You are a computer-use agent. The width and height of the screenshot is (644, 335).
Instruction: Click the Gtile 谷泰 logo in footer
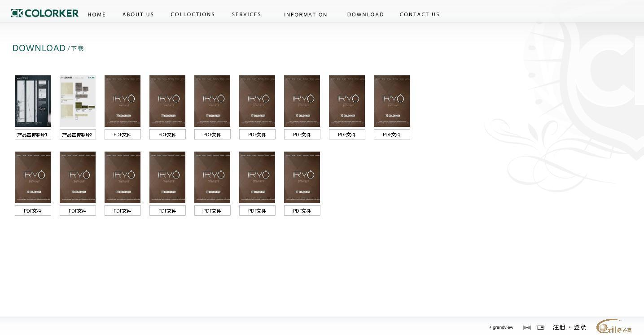click(x=614, y=327)
